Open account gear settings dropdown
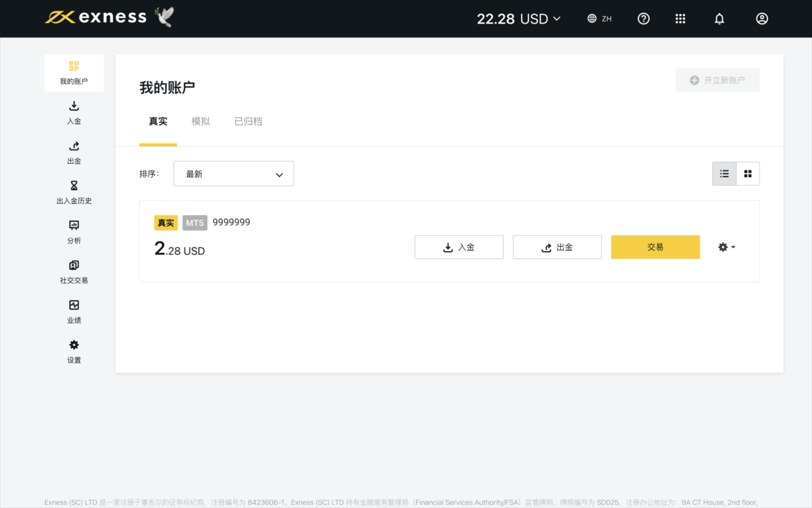Viewport: 812px width, 508px height. (x=726, y=247)
